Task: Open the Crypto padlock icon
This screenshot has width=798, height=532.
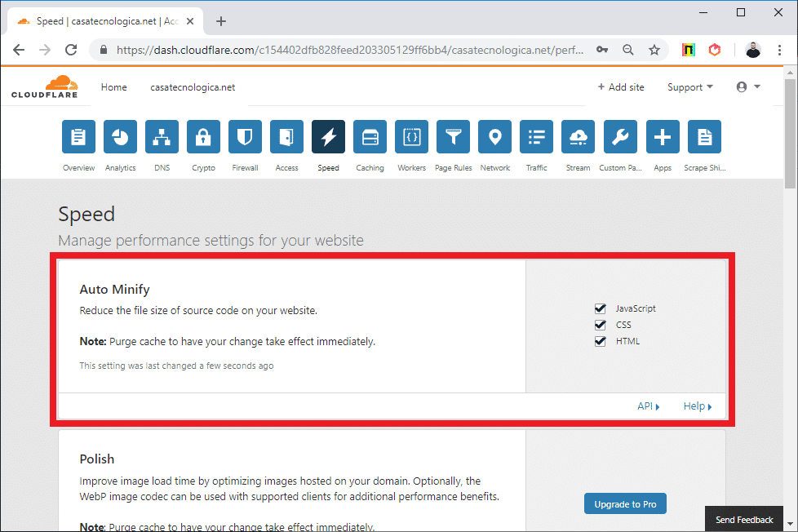Action: (x=203, y=136)
